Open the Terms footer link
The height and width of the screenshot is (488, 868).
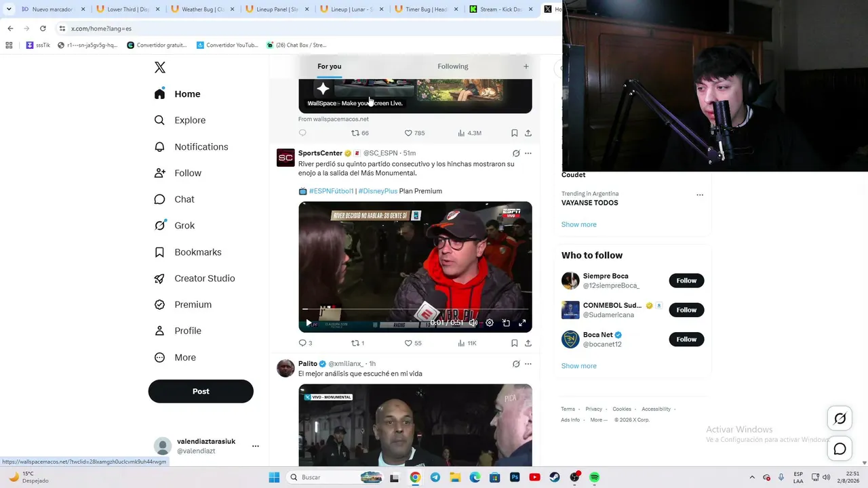(568, 409)
